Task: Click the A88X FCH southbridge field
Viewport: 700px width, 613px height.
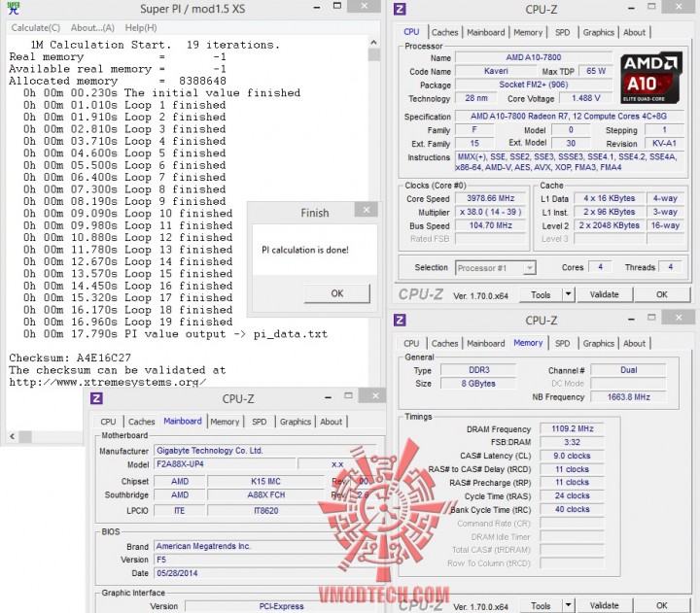Action: click(x=265, y=495)
